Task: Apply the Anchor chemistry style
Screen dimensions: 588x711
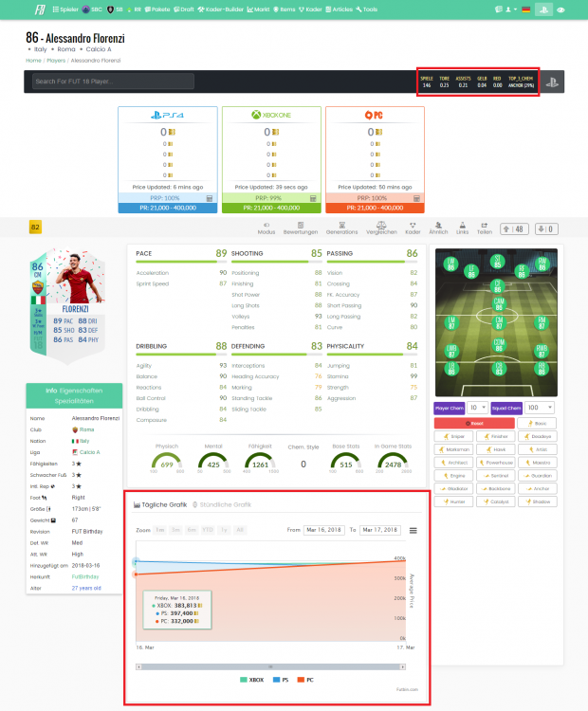Action: coord(537,489)
